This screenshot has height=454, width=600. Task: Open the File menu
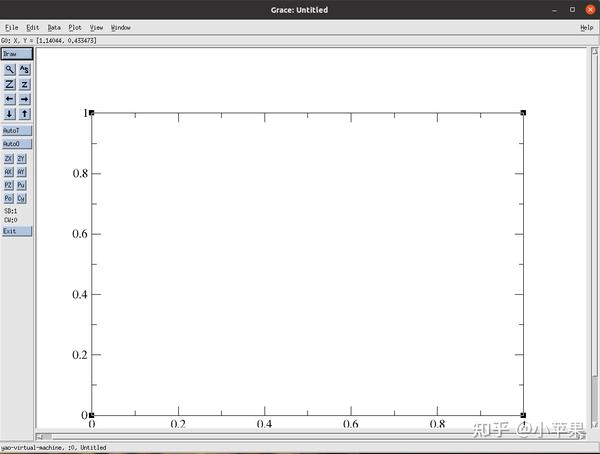click(11, 28)
